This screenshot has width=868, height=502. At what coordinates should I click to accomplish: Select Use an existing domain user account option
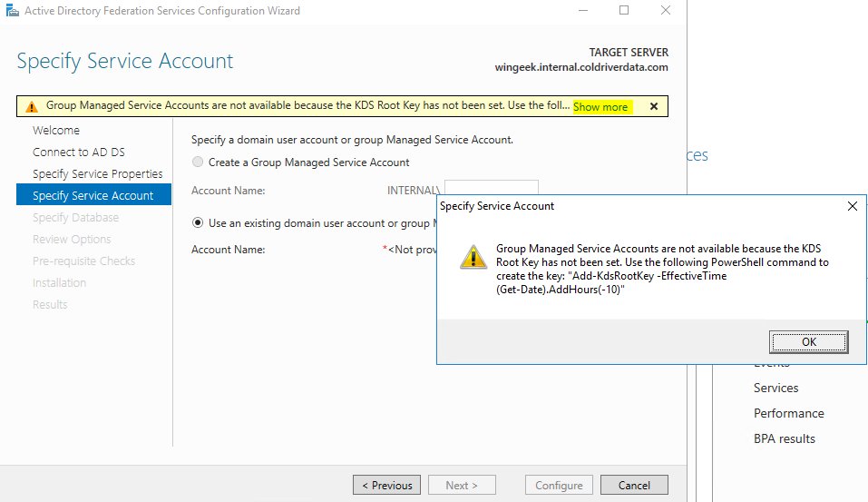[198, 222]
